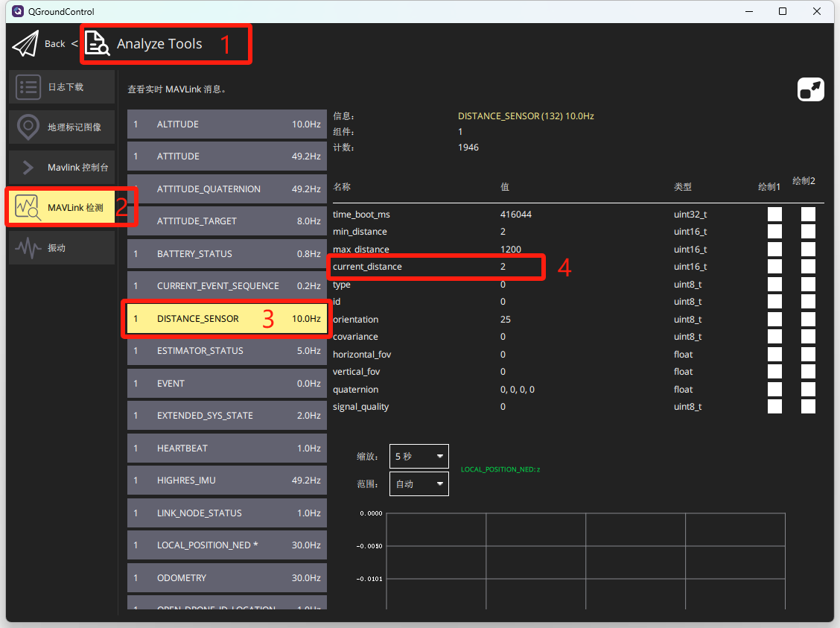Check 绘制1 for vertical_fov
Viewport: 840px width, 628px height.
coord(774,372)
